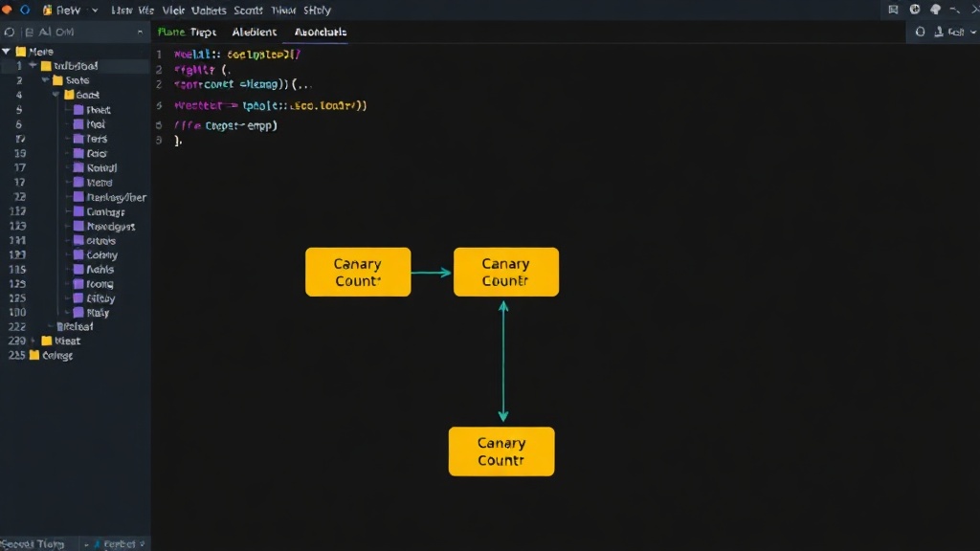
Task: Click the "Secest Tlorg" status bar entry
Action: [x=33, y=544]
